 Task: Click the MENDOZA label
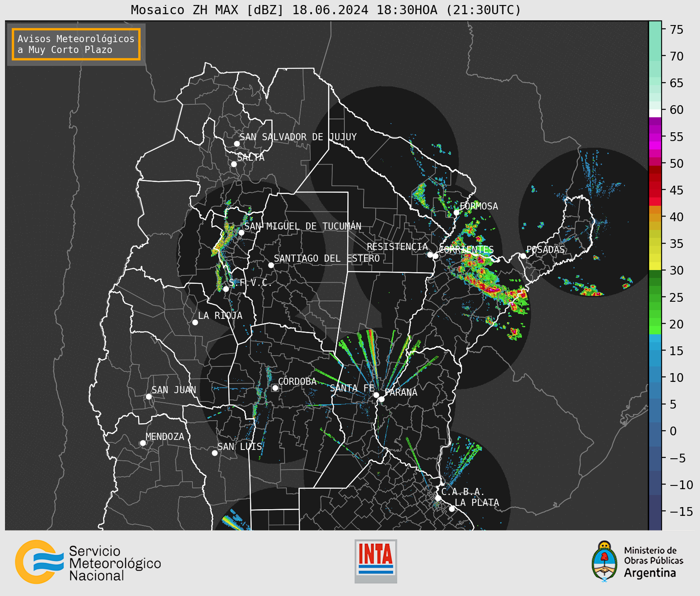tap(165, 437)
